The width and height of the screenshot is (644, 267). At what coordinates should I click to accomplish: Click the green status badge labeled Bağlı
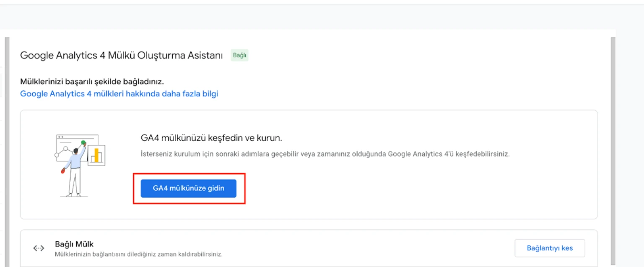239,55
